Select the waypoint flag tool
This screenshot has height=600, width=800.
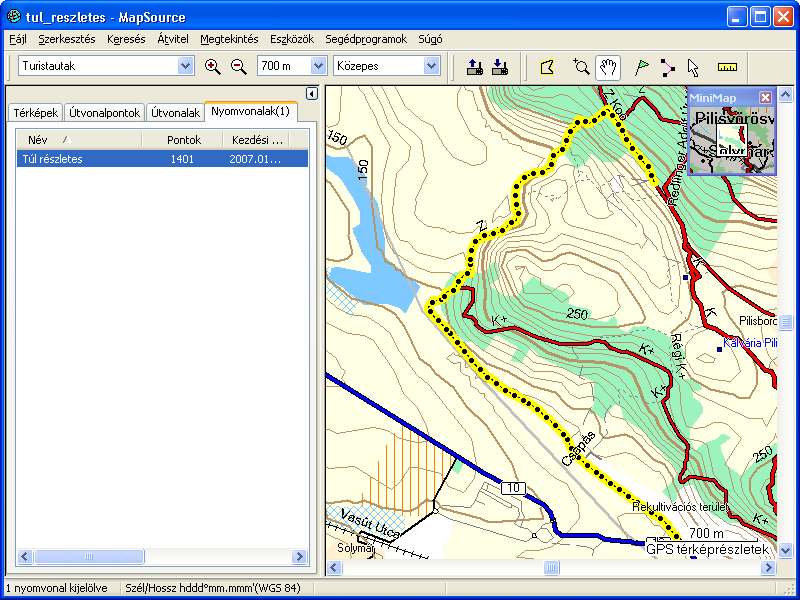(641, 67)
